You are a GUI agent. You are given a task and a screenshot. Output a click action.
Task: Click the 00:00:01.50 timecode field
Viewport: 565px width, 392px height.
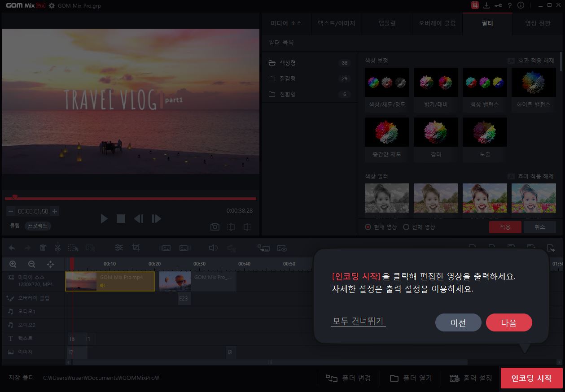click(x=33, y=211)
